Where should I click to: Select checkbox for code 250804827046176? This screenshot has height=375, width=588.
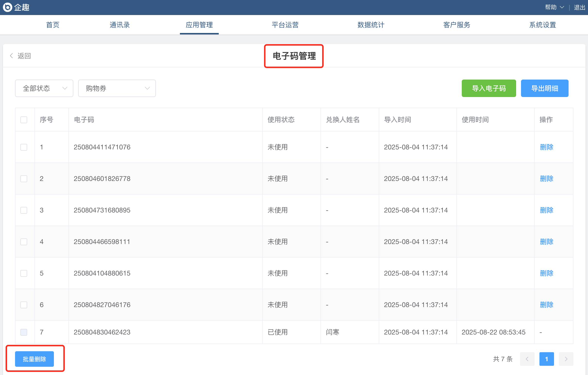24,305
